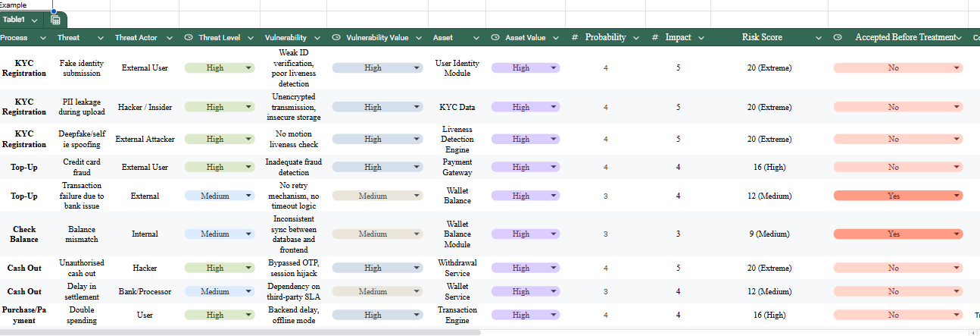Select the '9 (Medium)' risk score cell
Screen dimensions: 980x336
coord(769,234)
